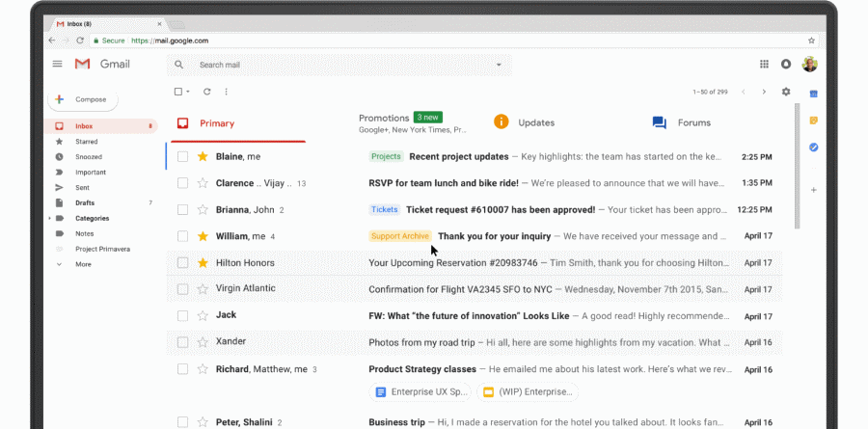Open Google Tasks in side panel
The width and height of the screenshot is (868, 429).
point(813,147)
